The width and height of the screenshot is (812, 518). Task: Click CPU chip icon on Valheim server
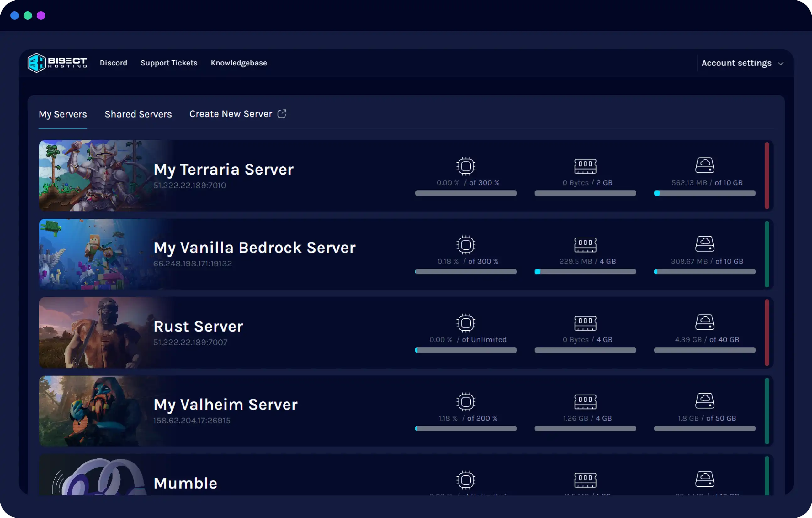466,401
